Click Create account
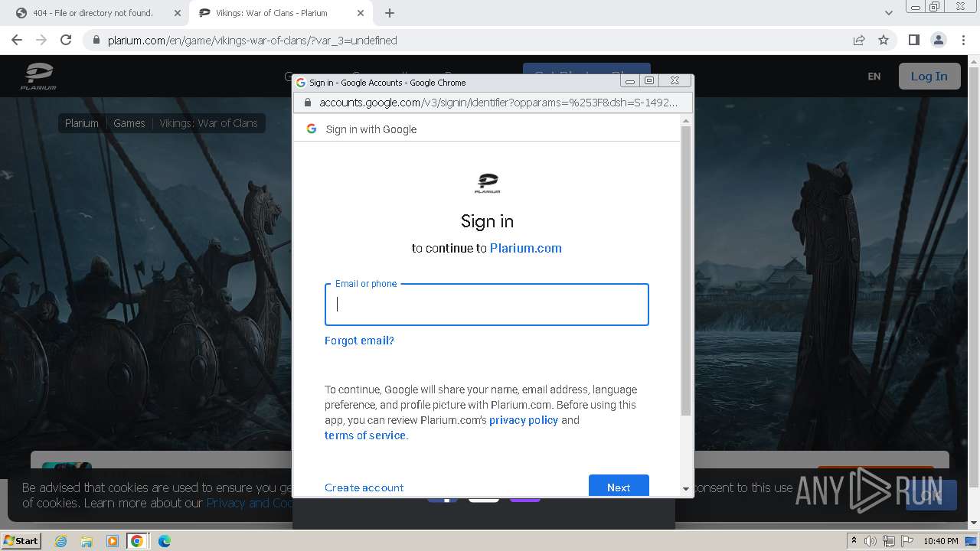This screenshot has height=551, width=980. (x=364, y=487)
